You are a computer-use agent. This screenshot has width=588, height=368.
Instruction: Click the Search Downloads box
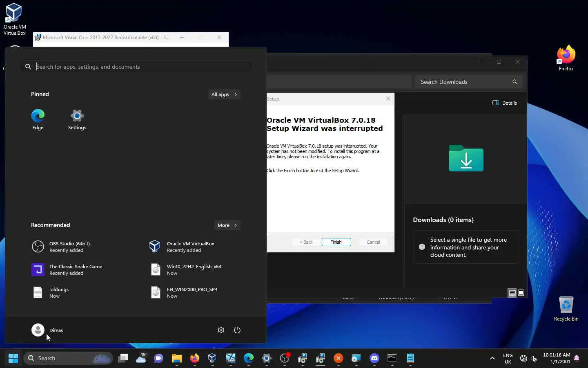(x=469, y=82)
